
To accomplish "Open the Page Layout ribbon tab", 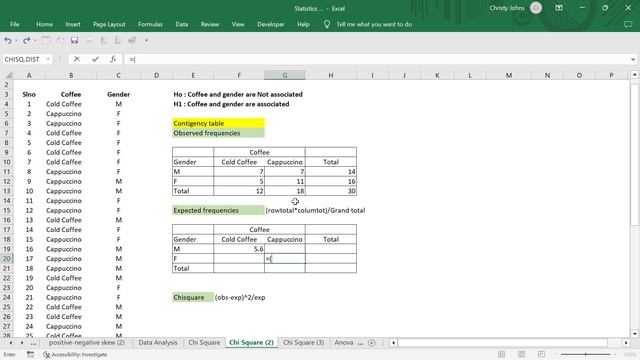I will (109, 24).
